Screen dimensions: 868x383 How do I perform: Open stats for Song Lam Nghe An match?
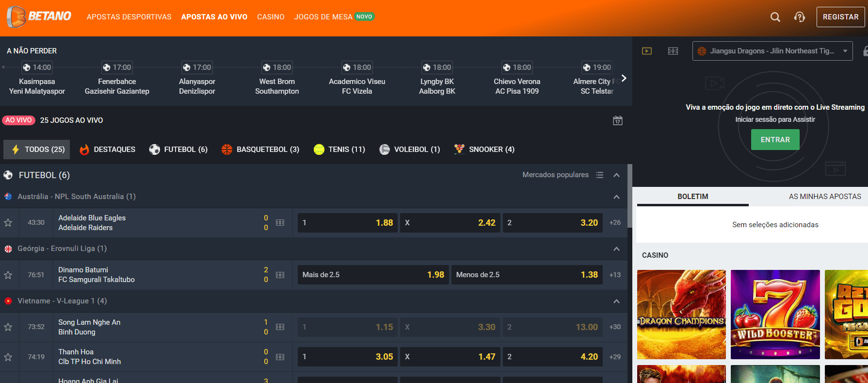pos(280,327)
